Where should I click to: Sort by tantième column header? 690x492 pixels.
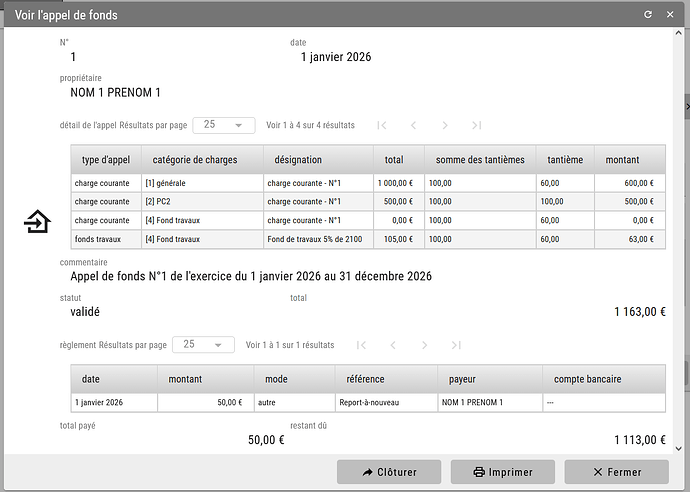pos(565,160)
